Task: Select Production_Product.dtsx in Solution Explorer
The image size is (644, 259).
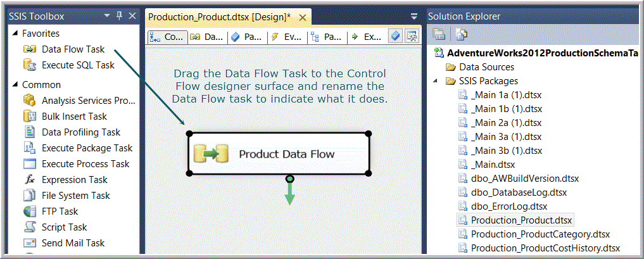Action: 515,220
